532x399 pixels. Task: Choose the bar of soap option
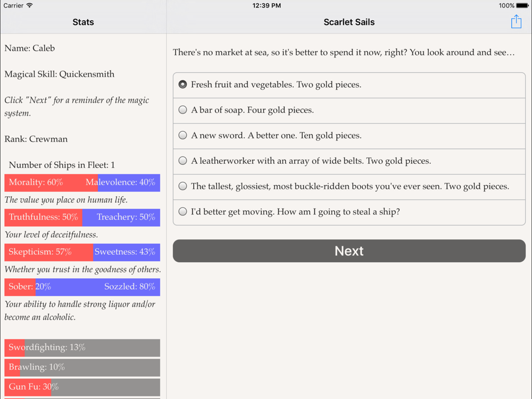click(x=349, y=111)
